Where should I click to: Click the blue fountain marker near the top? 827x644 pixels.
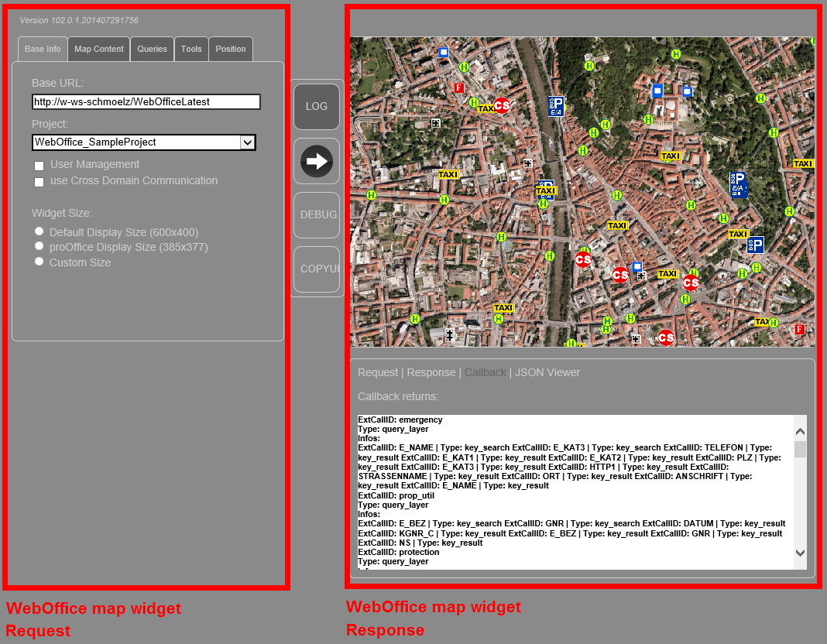coord(442,51)
